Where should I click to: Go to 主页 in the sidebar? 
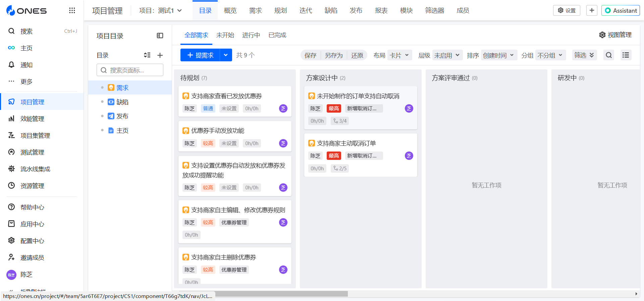click(x=42, y=48)
